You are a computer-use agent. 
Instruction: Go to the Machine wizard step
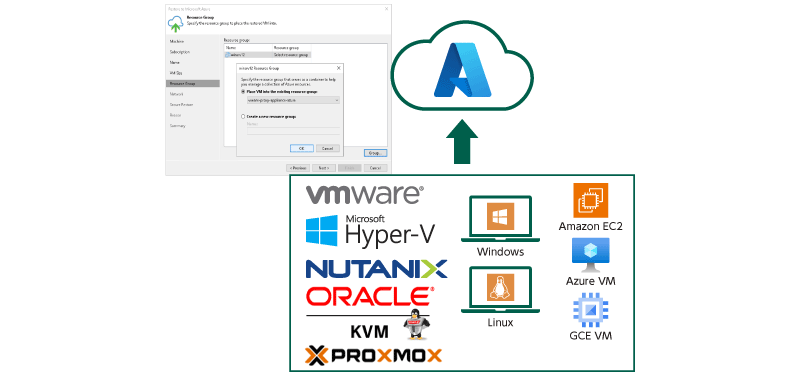tap(177, 41)
